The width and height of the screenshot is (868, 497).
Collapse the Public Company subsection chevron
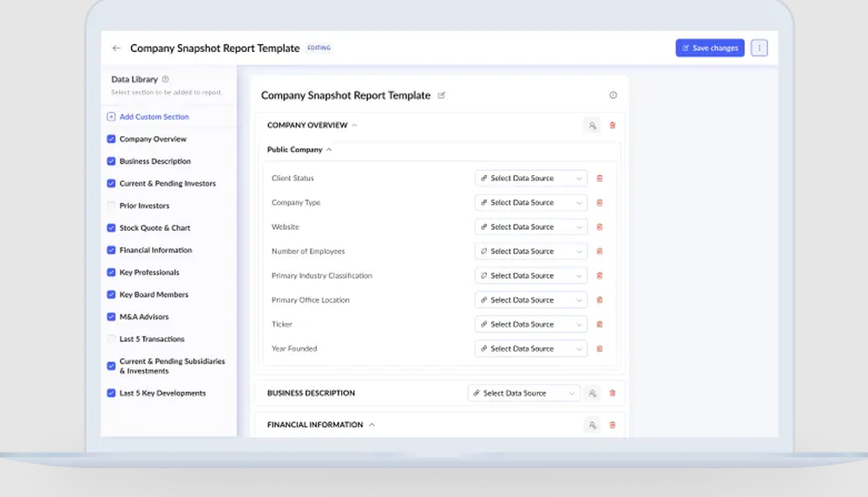click(329, 149)
